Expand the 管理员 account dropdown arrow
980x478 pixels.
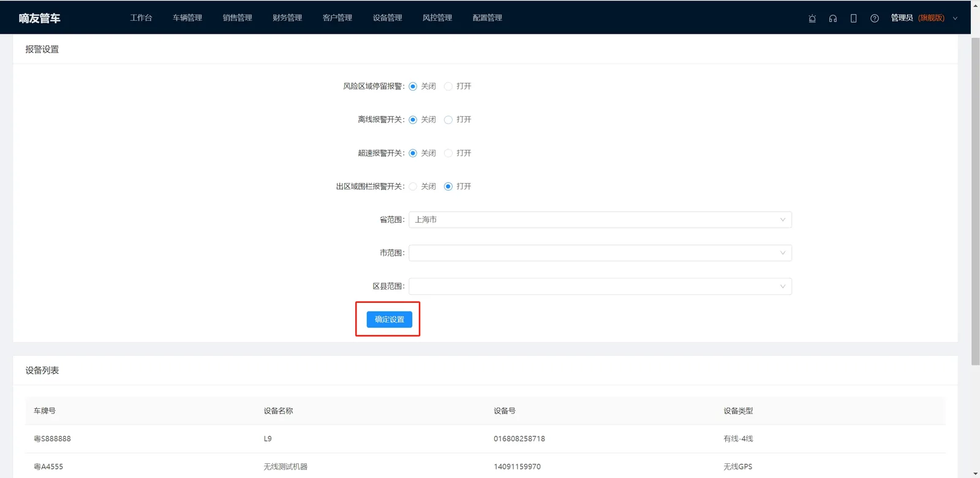[x=955, y=18]
